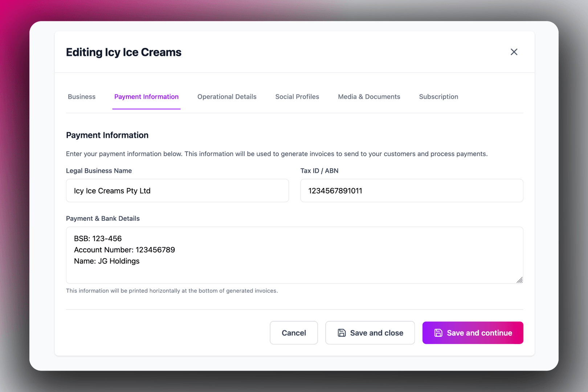This screenshot has height=392, width=588.
Task: Select the Tax ID / ABN field
Action: [x=412, y=191]
